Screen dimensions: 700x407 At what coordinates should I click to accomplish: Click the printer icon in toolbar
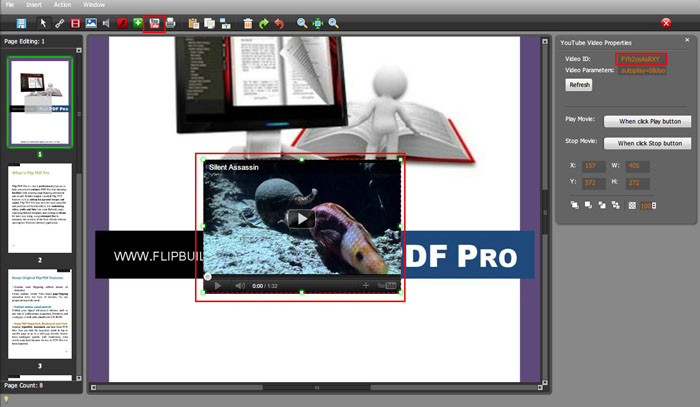click(171, 23)
